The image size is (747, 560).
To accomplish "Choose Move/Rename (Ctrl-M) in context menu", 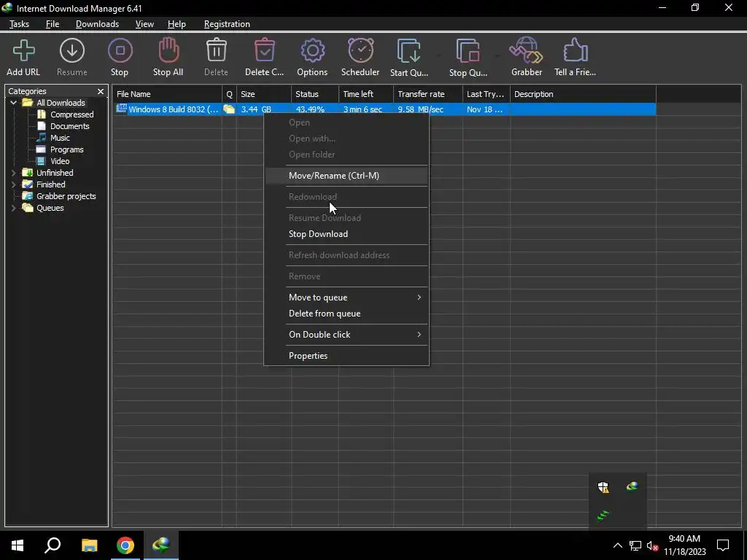I will pyautogui.click(x=347, y=176).
